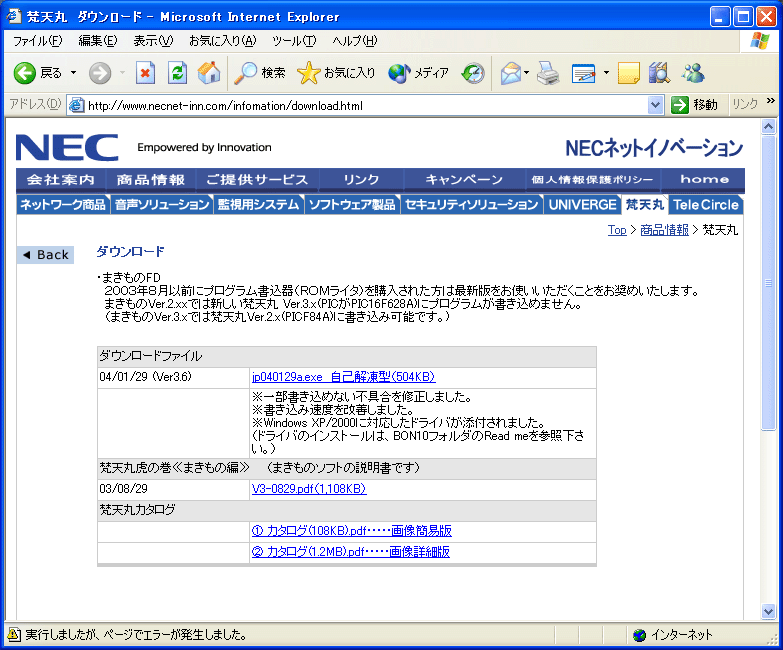
Task: Switch to the セキュリティソリューション tab
Action: (471, 205)
